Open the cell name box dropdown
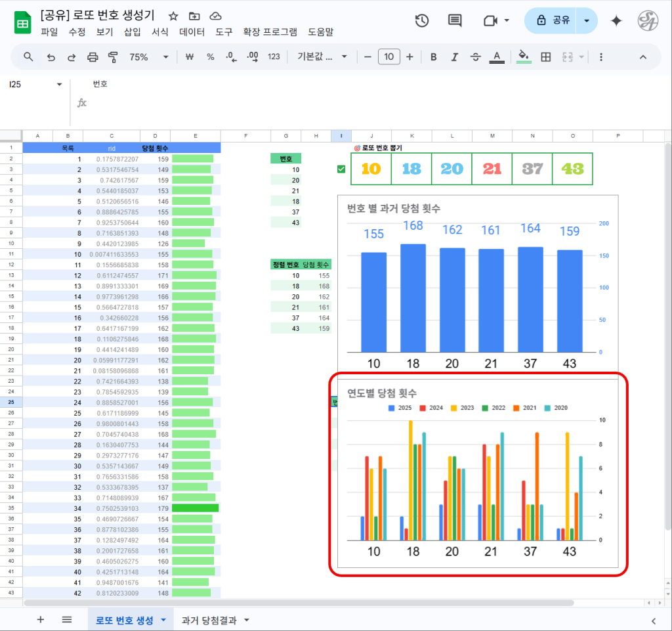The width and height of the screenshot is (672, 631). coord(59,84)
